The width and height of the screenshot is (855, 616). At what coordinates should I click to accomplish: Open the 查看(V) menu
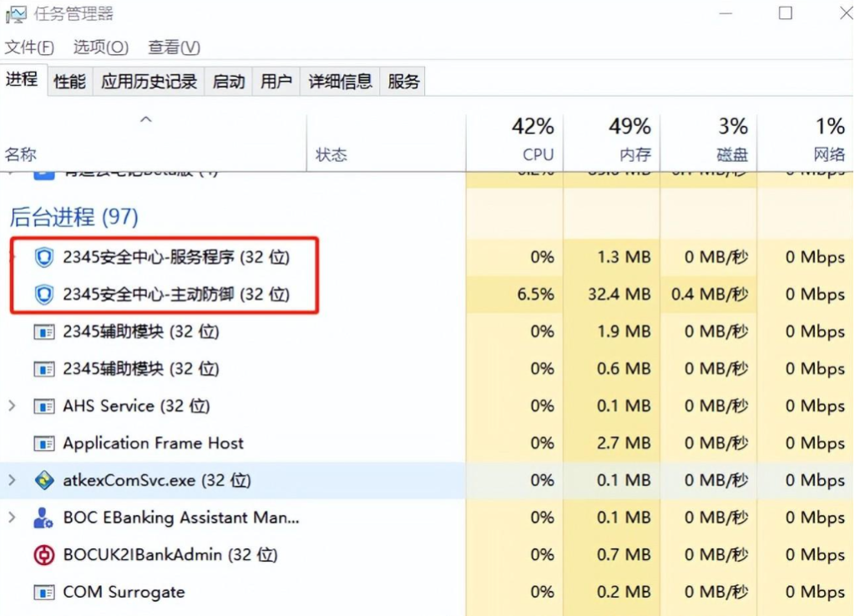174,48
